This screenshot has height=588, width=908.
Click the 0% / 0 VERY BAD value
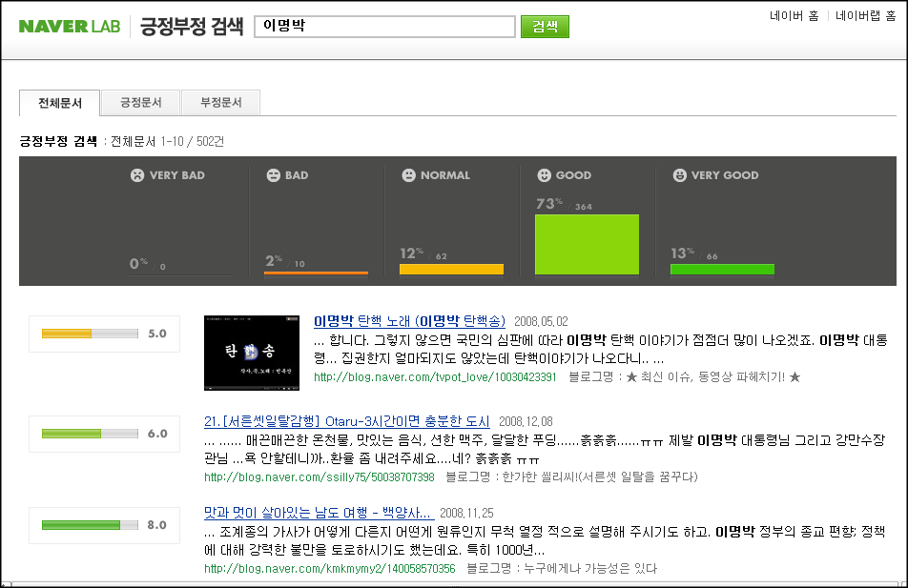pos(148,265)
